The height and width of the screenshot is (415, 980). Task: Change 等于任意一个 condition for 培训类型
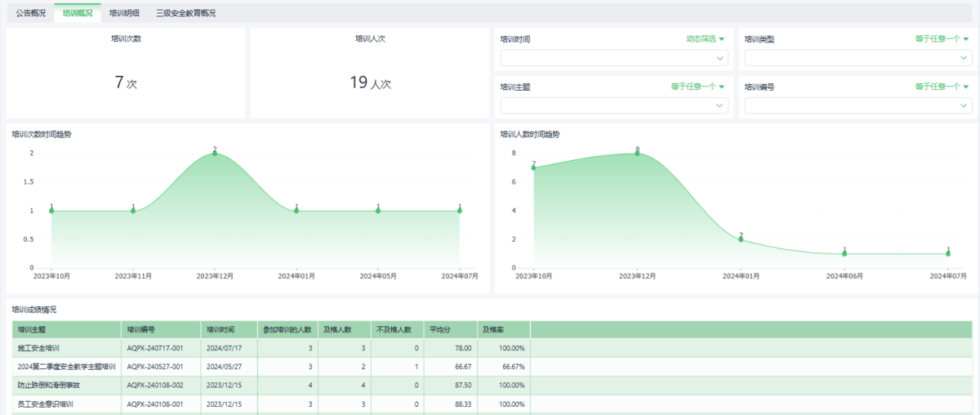pyautogui.click(x=942, y=38)
